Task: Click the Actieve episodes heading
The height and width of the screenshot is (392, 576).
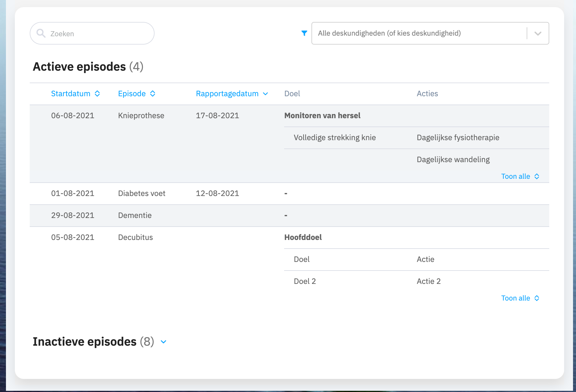Action: click(x=88, y=67)
